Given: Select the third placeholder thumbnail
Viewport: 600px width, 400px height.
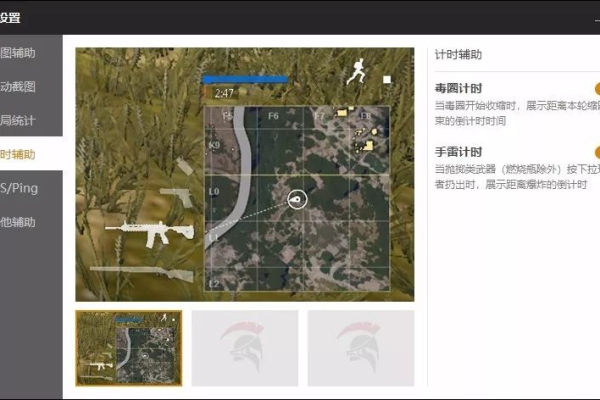Looking at the screenshot, I should click(x=361, y=348).
